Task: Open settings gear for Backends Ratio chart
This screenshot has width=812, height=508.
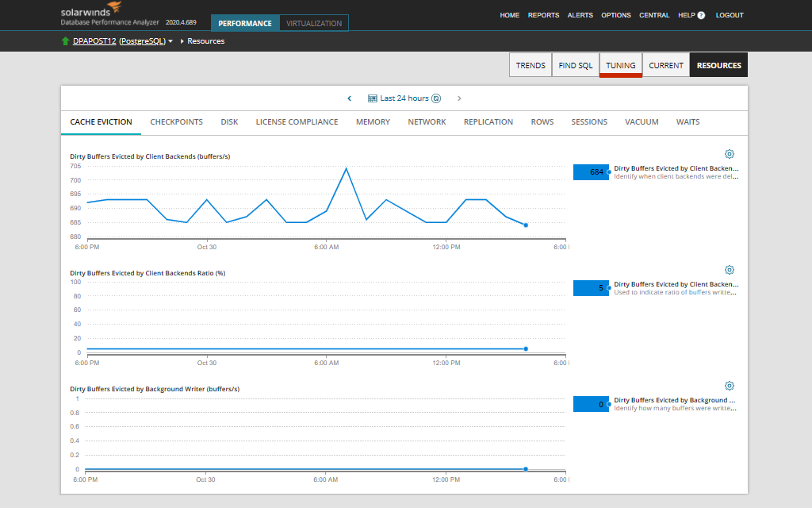Action: point(730,270)
